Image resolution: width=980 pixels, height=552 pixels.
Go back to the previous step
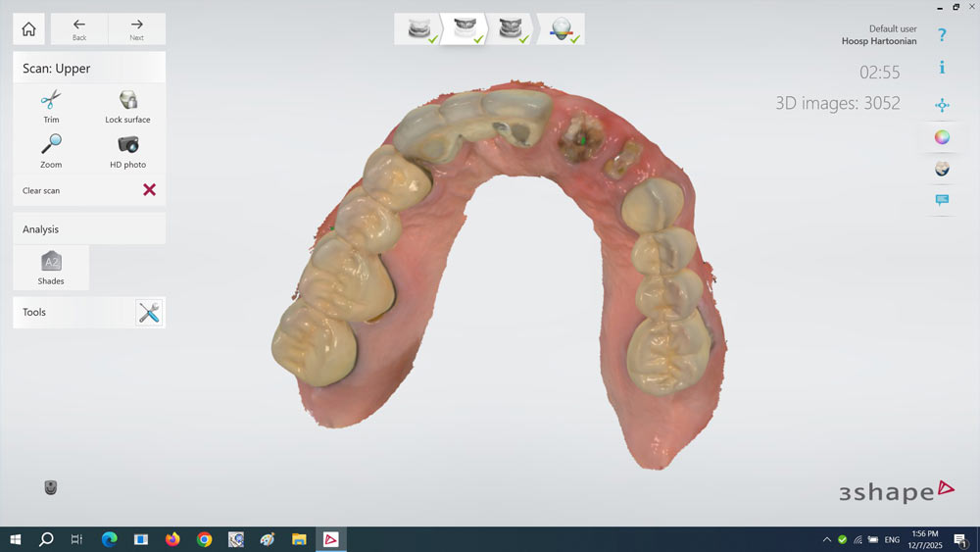(79, 29)
